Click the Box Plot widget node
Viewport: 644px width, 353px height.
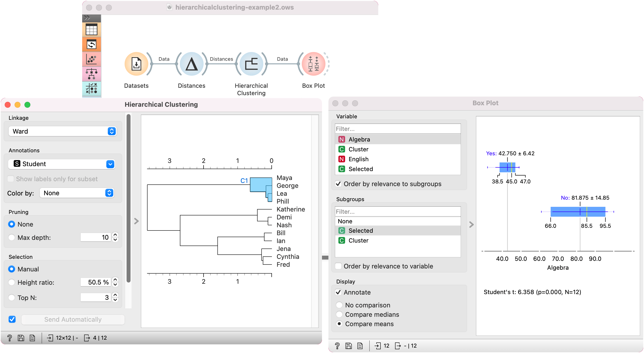(313, 64)
